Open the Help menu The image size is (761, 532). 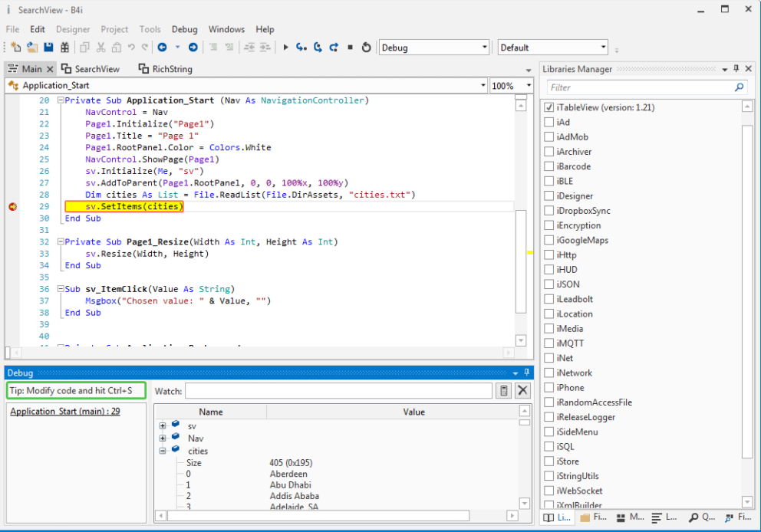click(265, 29)
